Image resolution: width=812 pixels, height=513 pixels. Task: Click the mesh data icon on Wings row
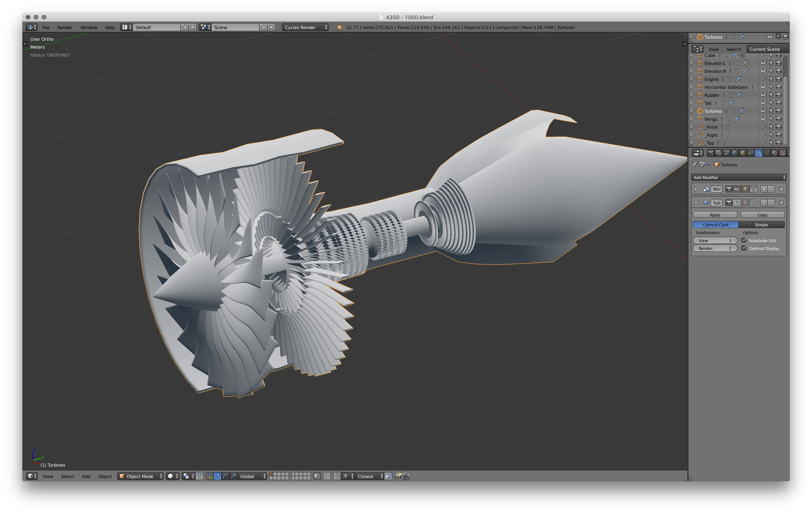729,119
